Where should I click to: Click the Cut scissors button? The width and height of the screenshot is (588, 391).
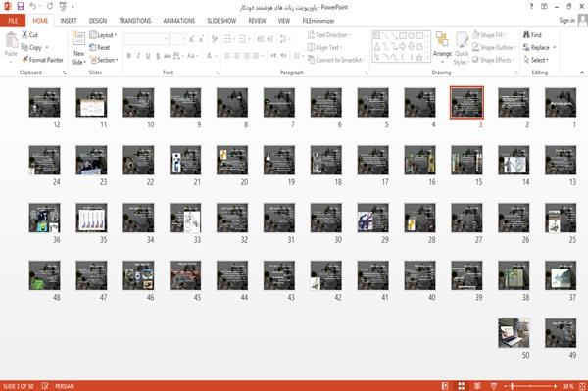coord(29,35)
